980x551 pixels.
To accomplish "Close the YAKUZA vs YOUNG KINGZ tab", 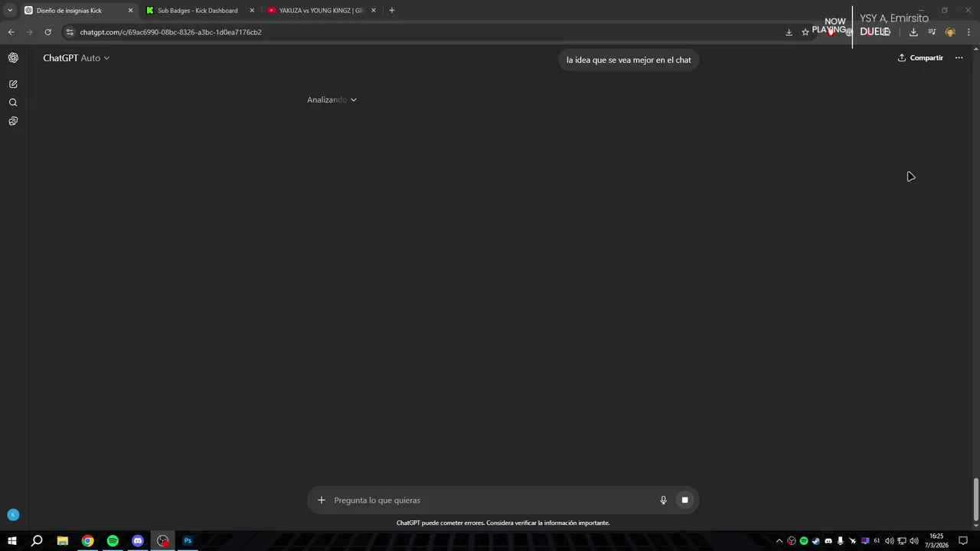I will pos(374,11).
